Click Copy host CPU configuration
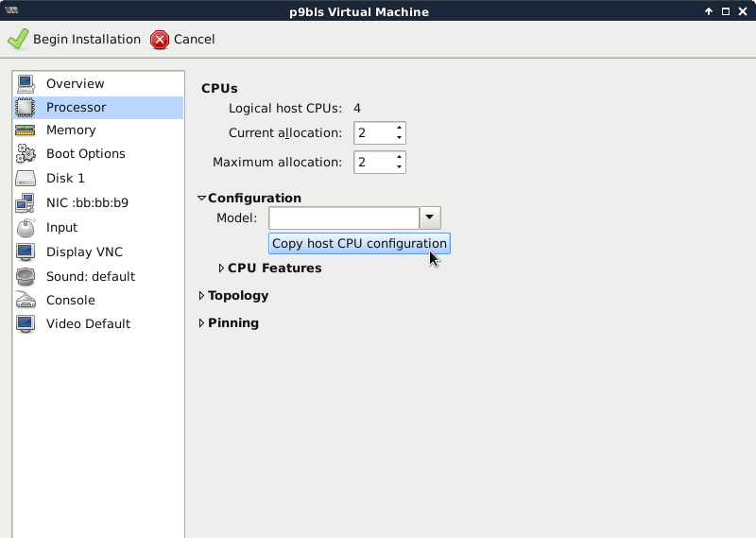This screenshot has width=756, height=538. pyautogui.click(x=358, y=244)
